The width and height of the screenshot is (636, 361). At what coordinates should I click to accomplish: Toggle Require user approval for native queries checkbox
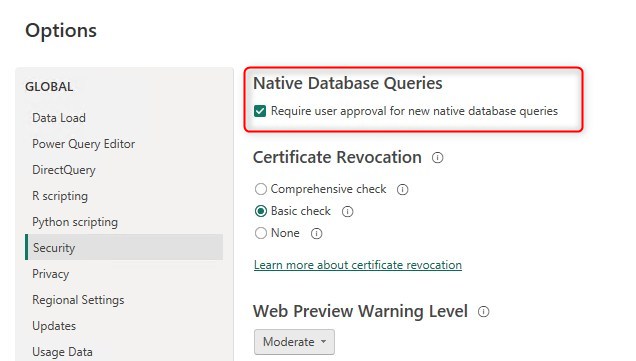click(x=260, y=111)
